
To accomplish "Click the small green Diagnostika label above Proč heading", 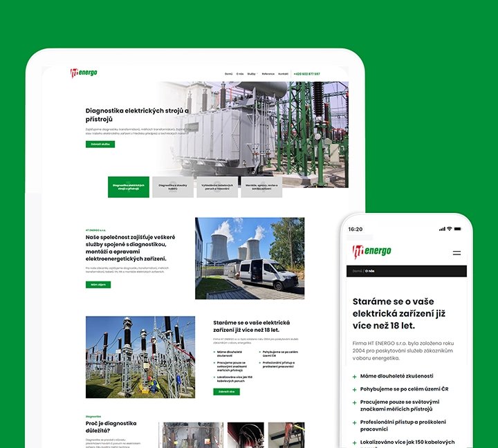I will tap(93, 417).
